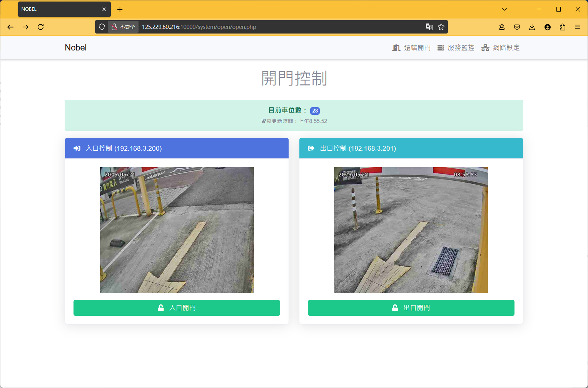This screenshot has width=588, height=388.
Task: Click the unlock icon on 入口開門 button
Action: [161, 308]
